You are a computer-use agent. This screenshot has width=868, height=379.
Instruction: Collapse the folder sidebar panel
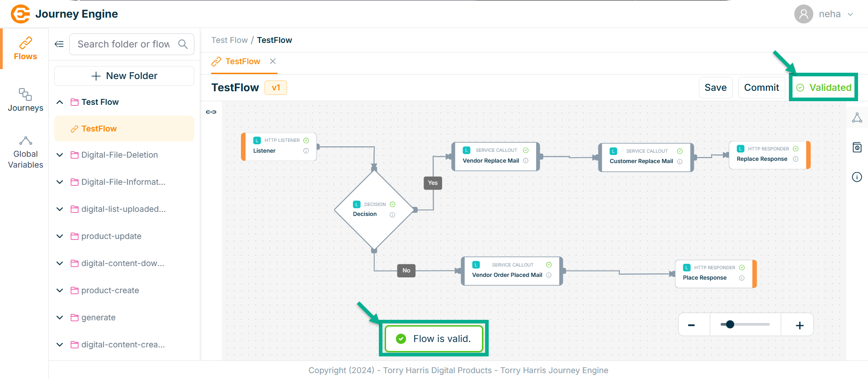[59, 44]
